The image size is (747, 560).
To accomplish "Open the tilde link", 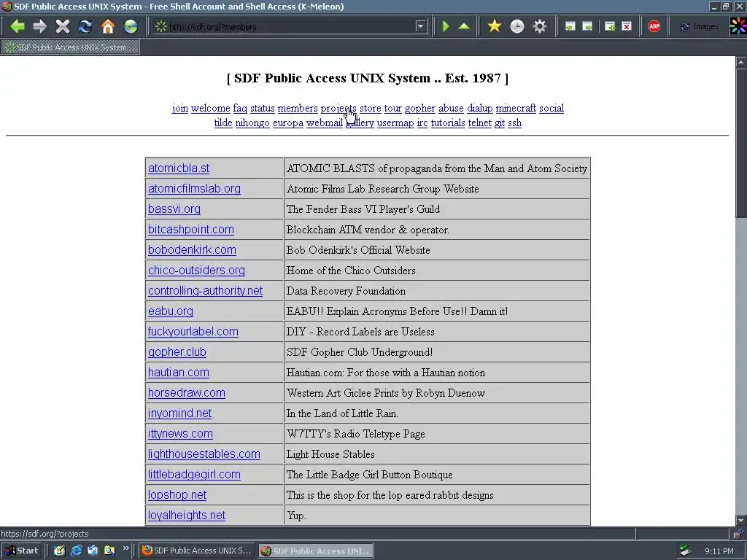I will tap(223, 122).
